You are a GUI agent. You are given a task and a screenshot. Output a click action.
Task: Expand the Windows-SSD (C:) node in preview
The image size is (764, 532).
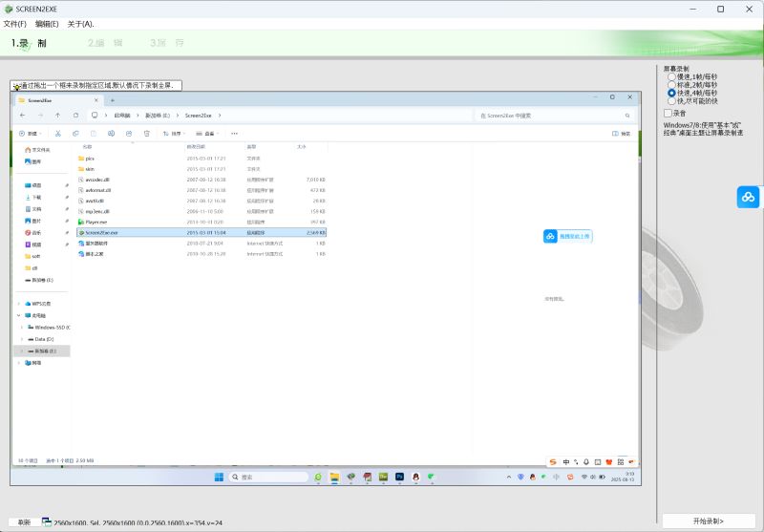point(22,328)
